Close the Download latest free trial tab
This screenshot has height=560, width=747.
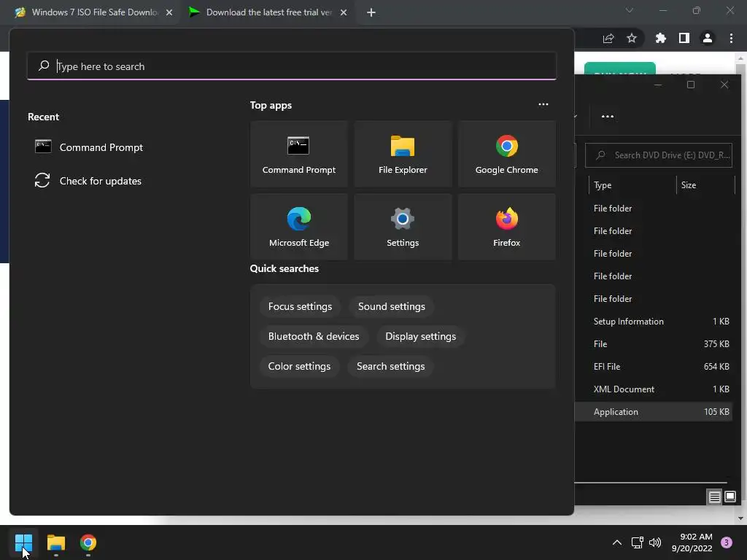[344, 12]
